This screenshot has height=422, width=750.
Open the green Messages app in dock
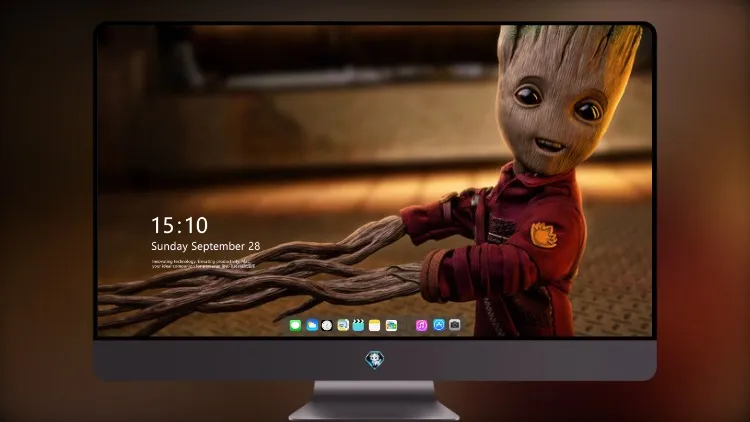click(x=295, y=325)
